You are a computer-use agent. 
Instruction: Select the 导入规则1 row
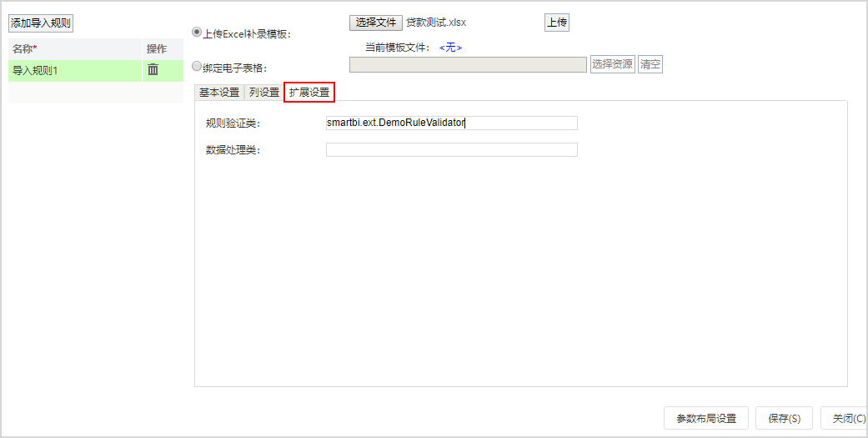point(96,70)
